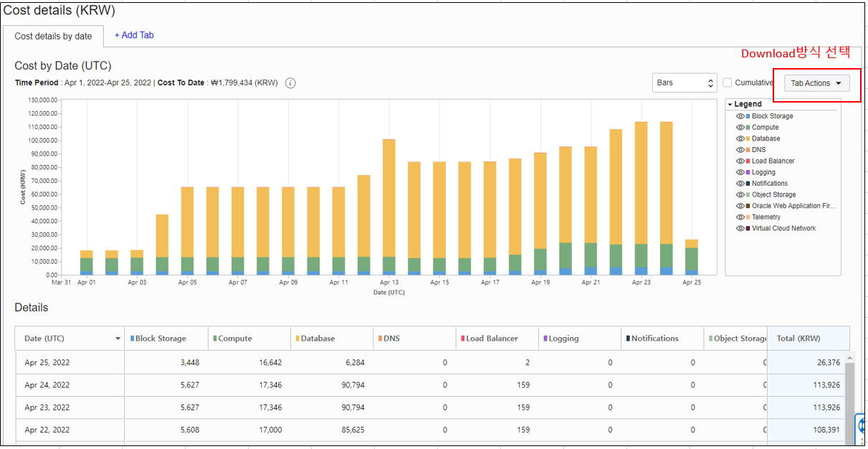Toggle visibility of Compute series
Image resolution: width=868 pixels, height=449 pixels.
click(740, 128)
